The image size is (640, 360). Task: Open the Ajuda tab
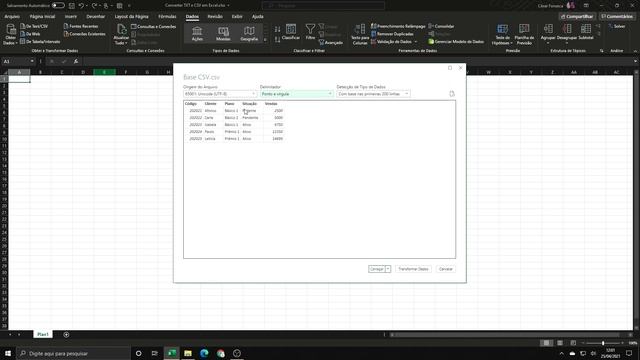click(x=258, y=17)
